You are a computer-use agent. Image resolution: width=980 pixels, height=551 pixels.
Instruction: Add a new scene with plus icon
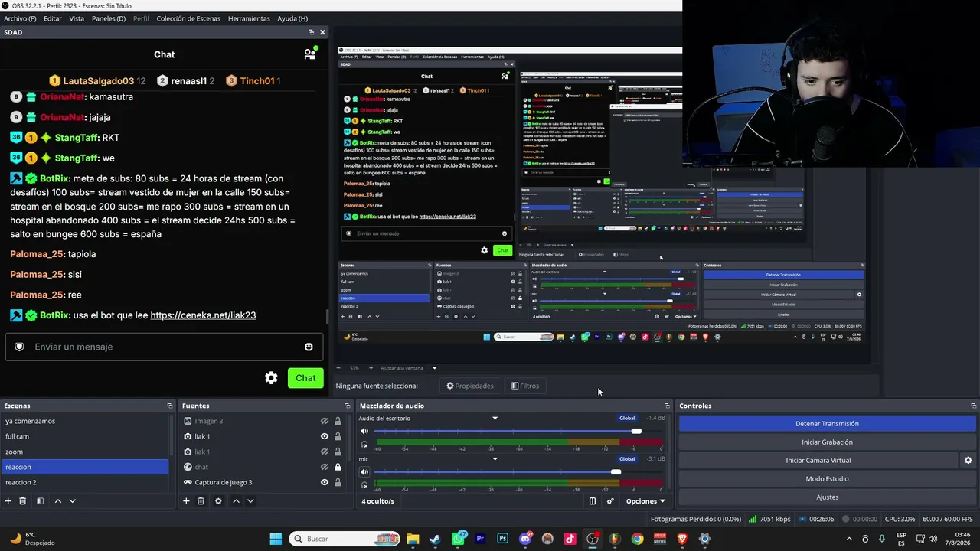pyautogui.click(x=8, y=501)
